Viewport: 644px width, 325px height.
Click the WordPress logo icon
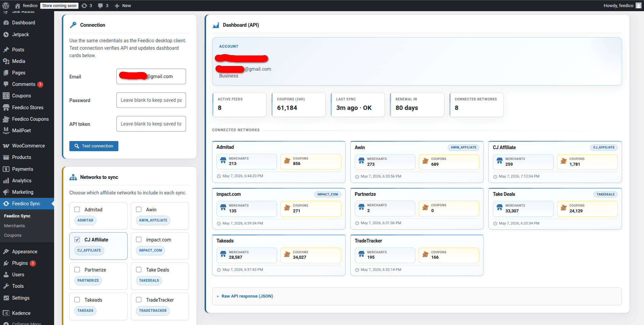point(6,6)
